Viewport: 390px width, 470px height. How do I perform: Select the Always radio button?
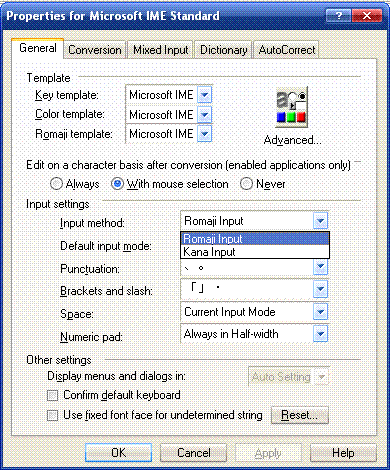56,184
